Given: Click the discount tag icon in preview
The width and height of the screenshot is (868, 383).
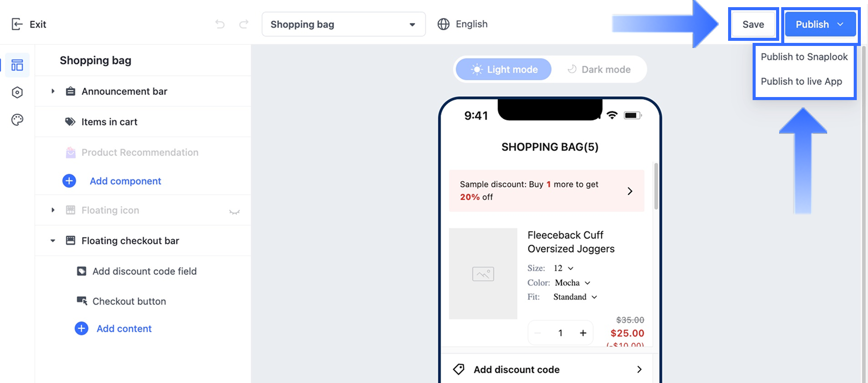Looking at the screenshot, I should [x=459, y=369].
